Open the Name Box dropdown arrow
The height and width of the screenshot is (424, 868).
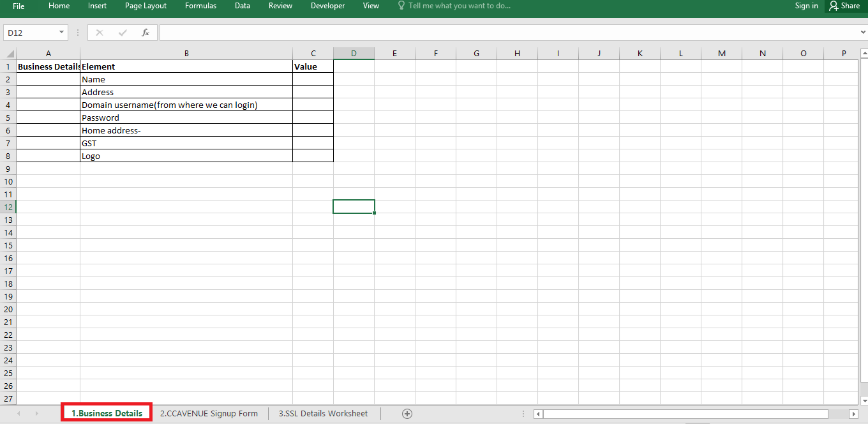(62, 33)
